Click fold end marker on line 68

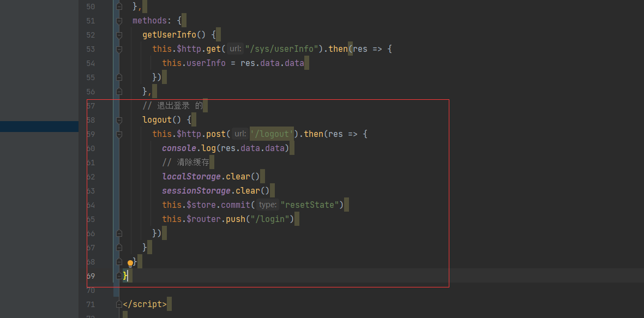(119, 262)
